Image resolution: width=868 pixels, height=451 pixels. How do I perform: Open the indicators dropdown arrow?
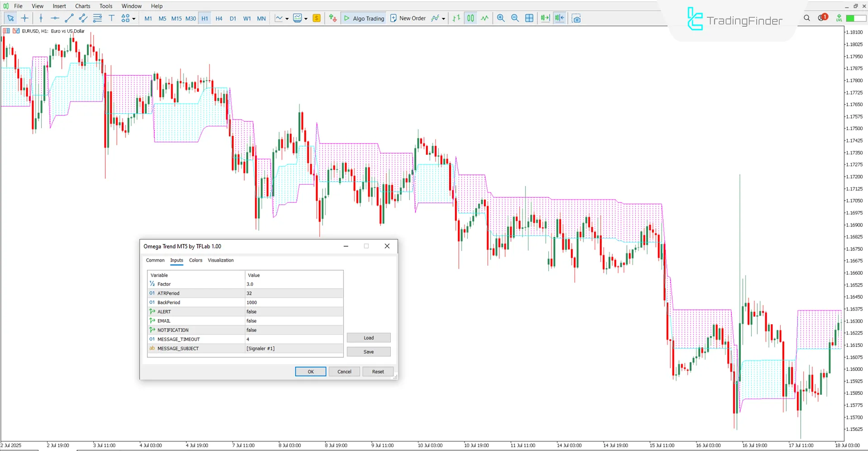pyautogui.click(x=306, y=19)
